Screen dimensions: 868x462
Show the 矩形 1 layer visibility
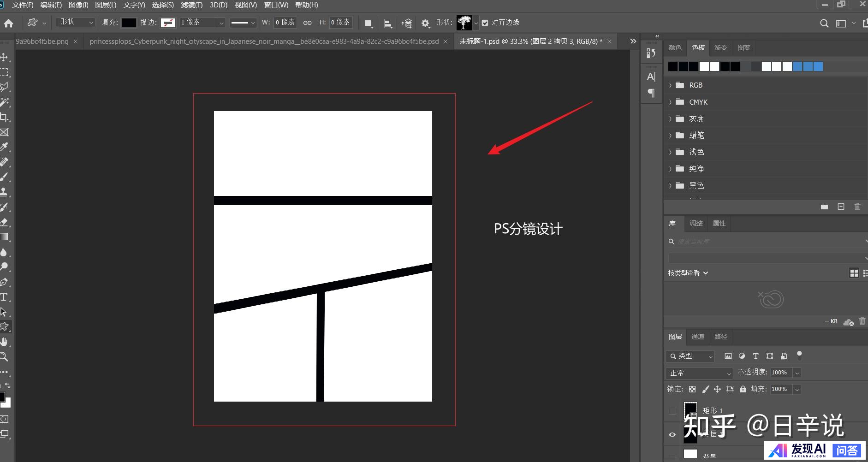(672, 410)
